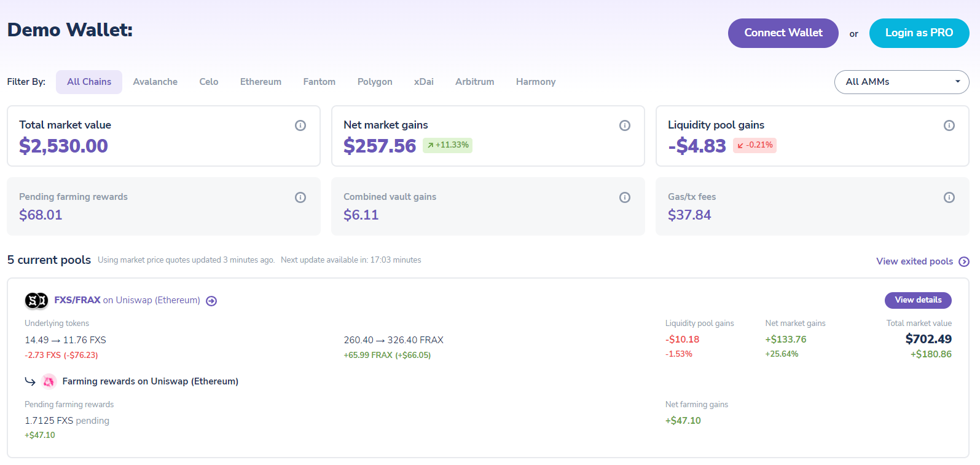The height and width of the screenshot is (465, 980).
Task: Click the Demo Wallet heading
Action: [70, 30]
